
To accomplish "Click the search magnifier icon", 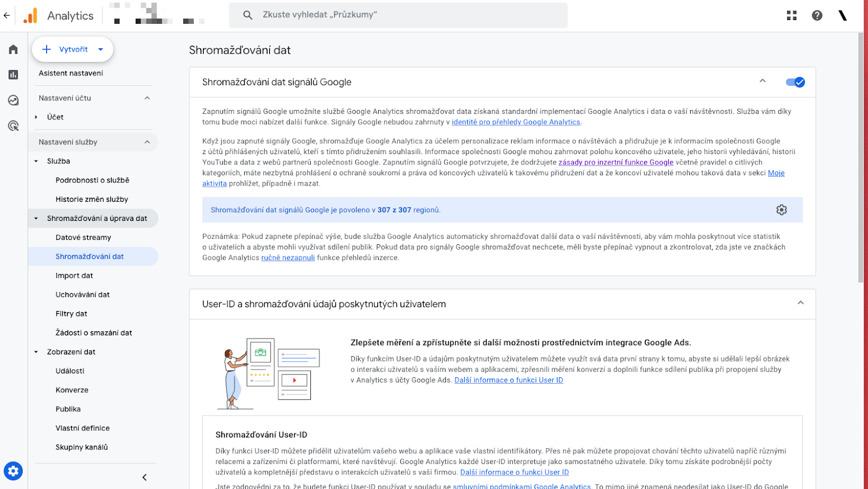I will 248,15.
